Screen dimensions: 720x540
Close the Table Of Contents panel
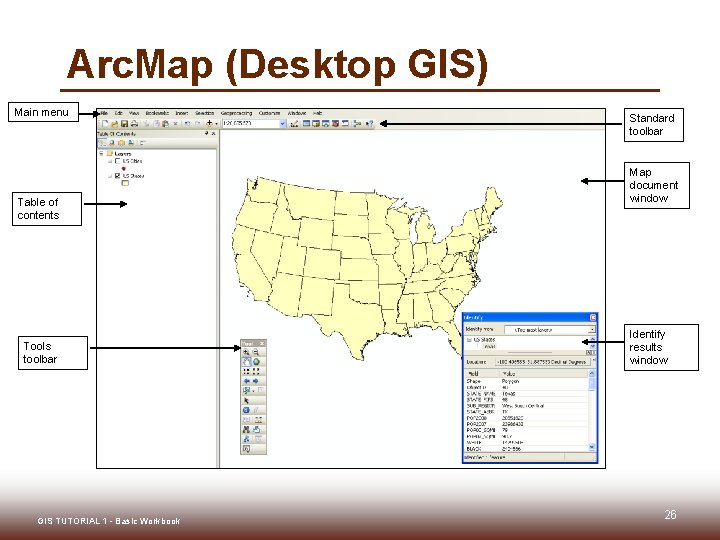pos(214,134)
